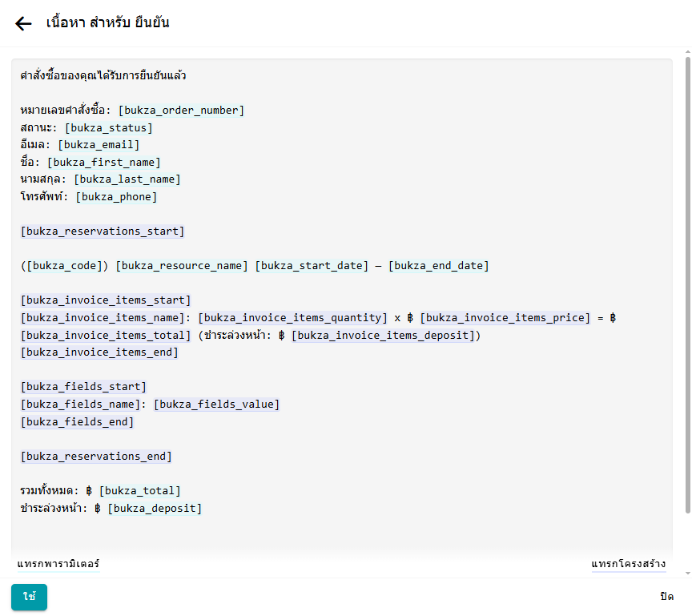This screenshot has height=616, width=692.
Task: Click the [bukza_deposit] placeholder on last line
Action: click(x=155, y=509)
